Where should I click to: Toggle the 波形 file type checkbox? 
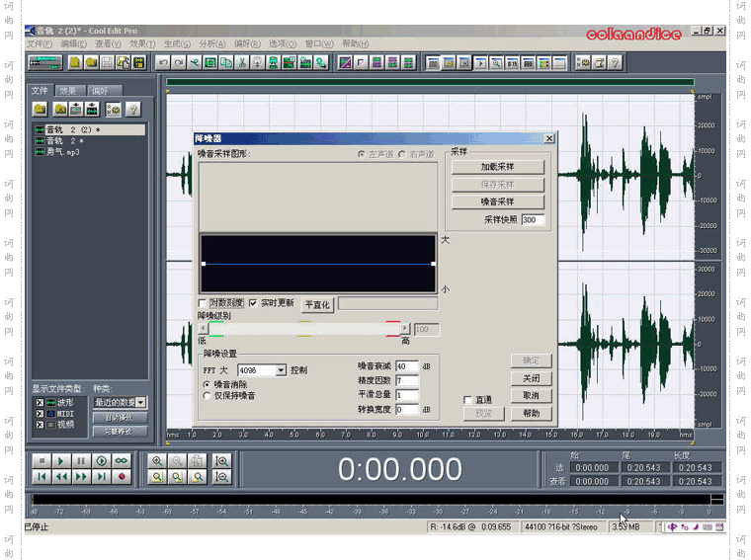40,403
